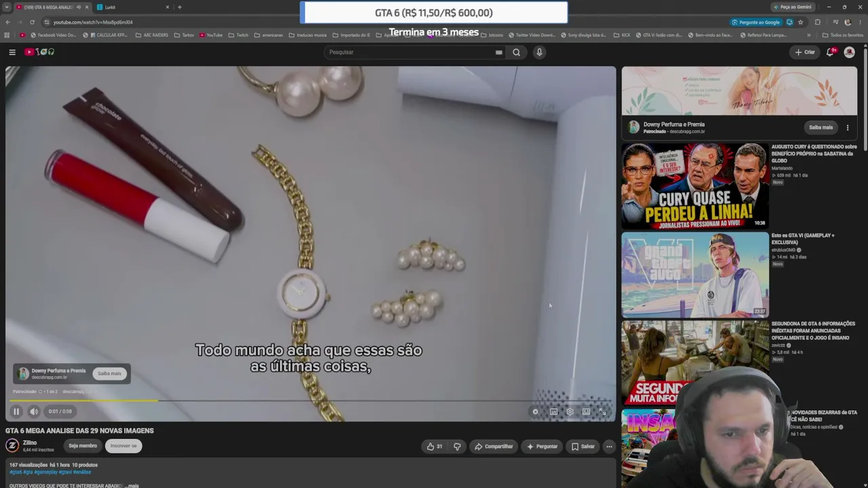
Task: Dislike the video with thumbs down
Action: pos(457,447)
